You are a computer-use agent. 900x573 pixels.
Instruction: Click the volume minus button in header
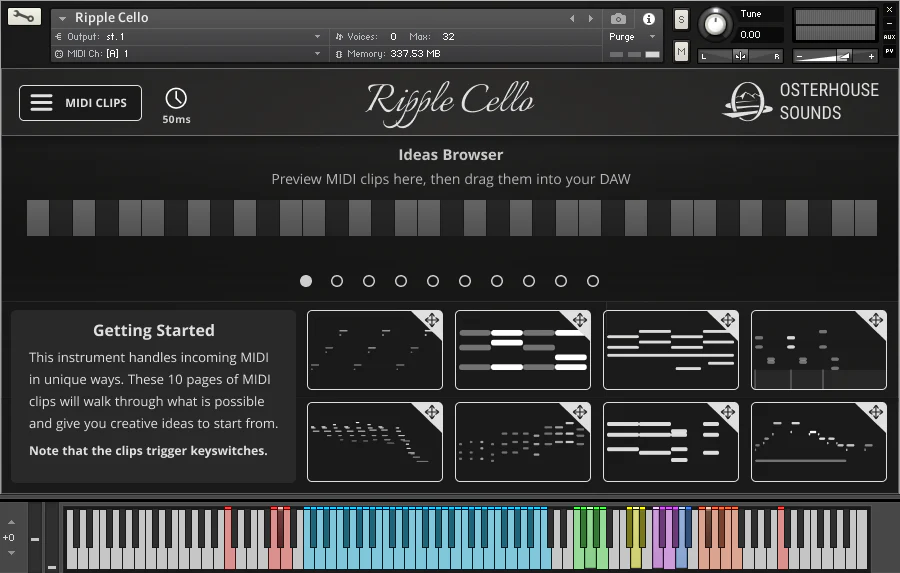[x=799, y=56]
